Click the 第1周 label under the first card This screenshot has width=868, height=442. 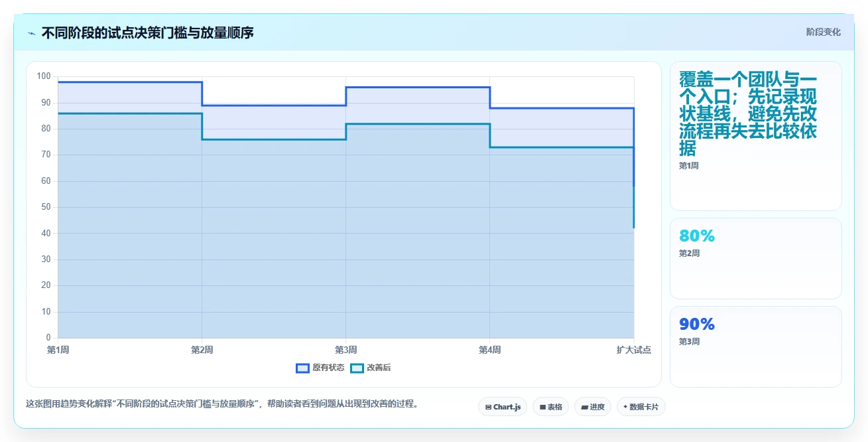tap(688, 166)
